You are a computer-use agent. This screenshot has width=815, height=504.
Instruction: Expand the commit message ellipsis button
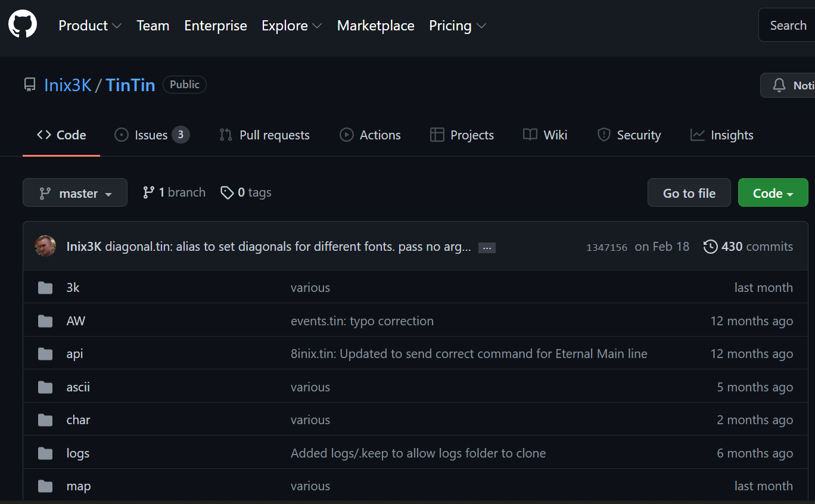(487, 248)
